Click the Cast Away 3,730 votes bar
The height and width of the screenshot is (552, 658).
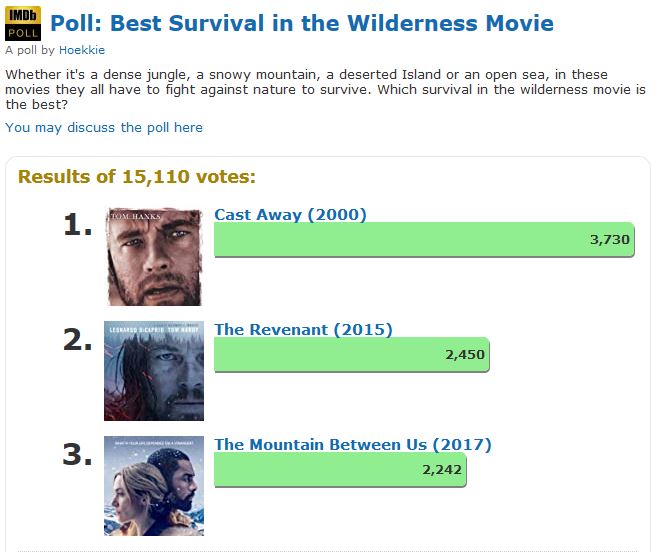point(424,240)
